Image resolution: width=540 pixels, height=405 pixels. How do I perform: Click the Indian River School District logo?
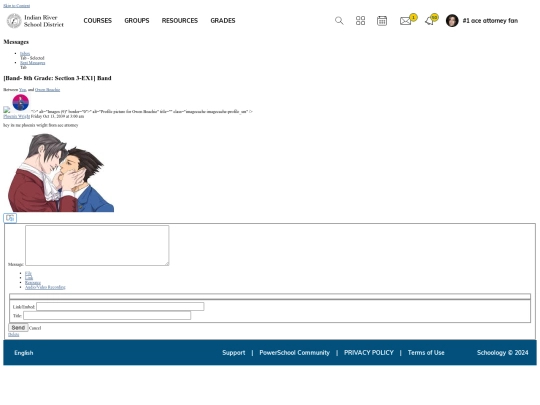click(35, 21)
